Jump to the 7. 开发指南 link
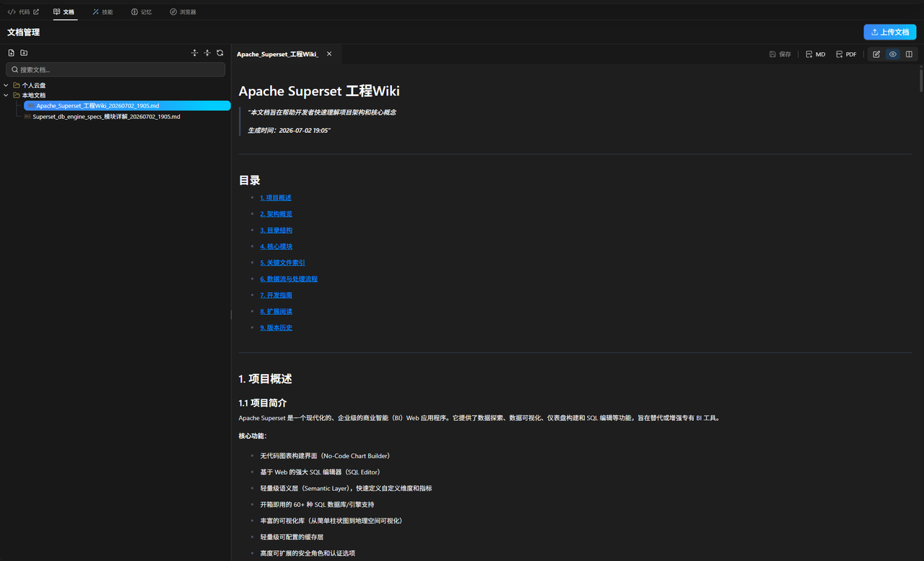The height and width of the screenshot is (561, 924). click(x=276, y=295)
